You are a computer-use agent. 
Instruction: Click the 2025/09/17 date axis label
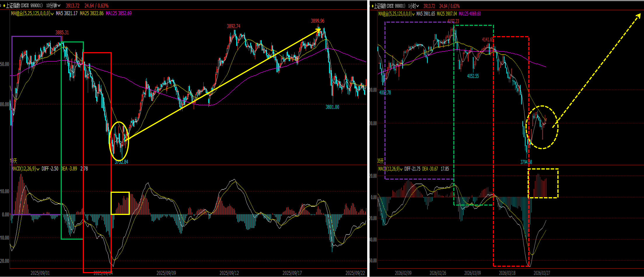[x=292, y=273]
